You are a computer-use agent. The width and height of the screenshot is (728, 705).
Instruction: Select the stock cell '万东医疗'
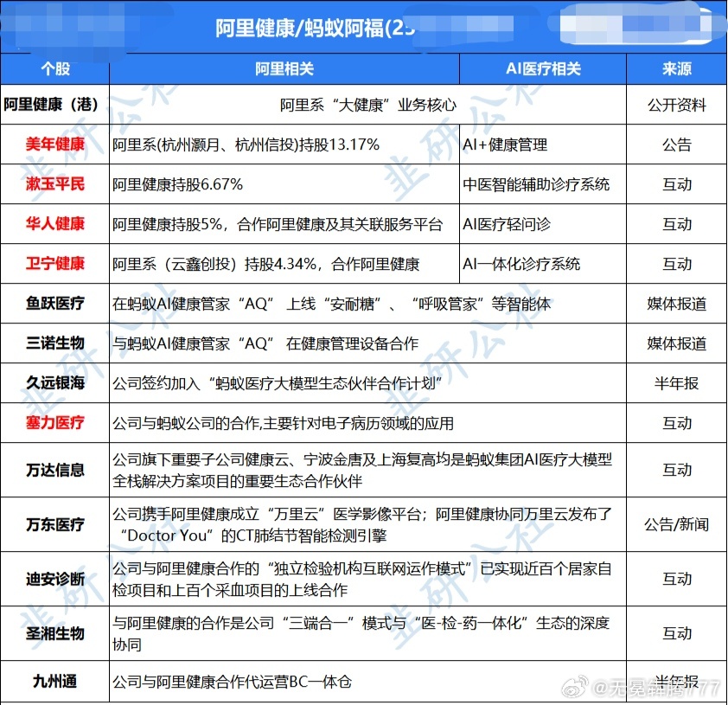pyautogui.click(x=54, y=524)
